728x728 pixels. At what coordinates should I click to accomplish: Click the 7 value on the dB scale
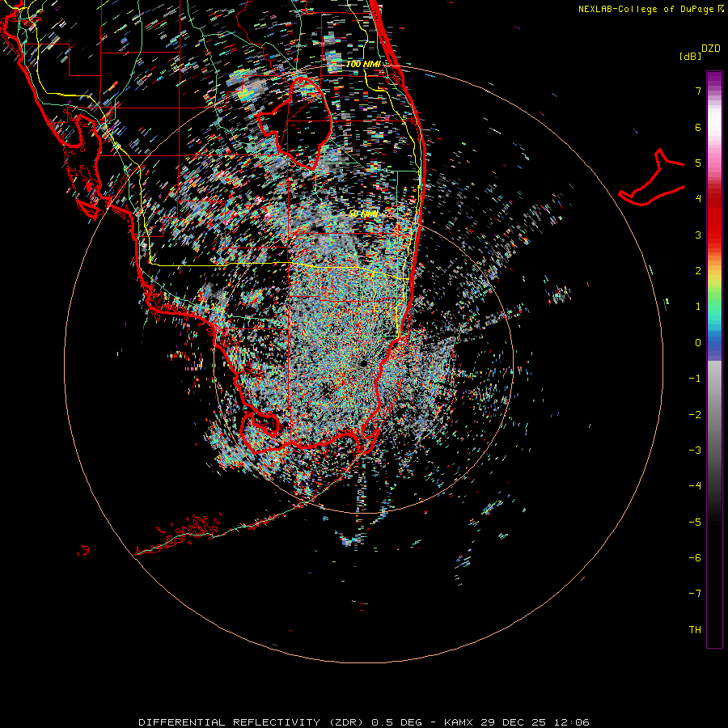[698, 91]
